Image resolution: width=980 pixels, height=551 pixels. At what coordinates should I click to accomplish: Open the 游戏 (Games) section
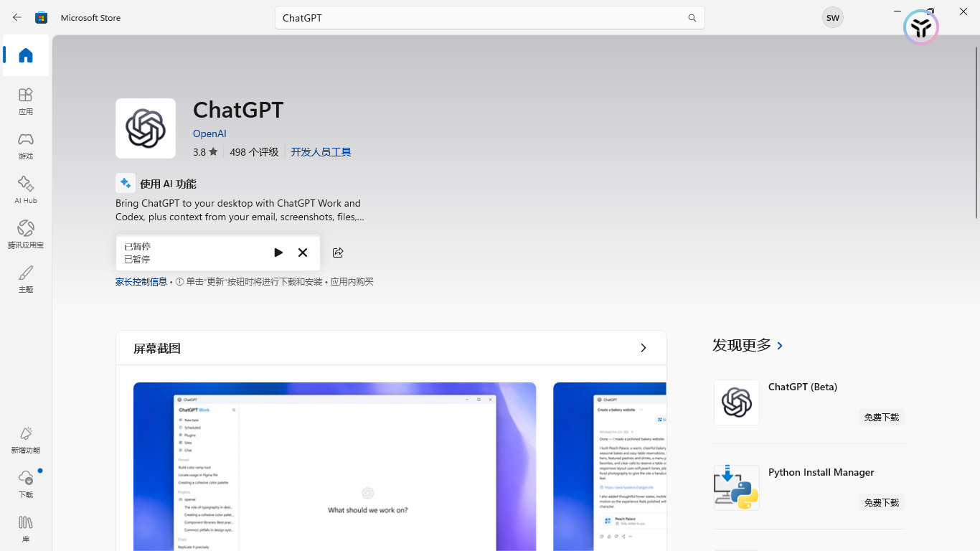26,146
